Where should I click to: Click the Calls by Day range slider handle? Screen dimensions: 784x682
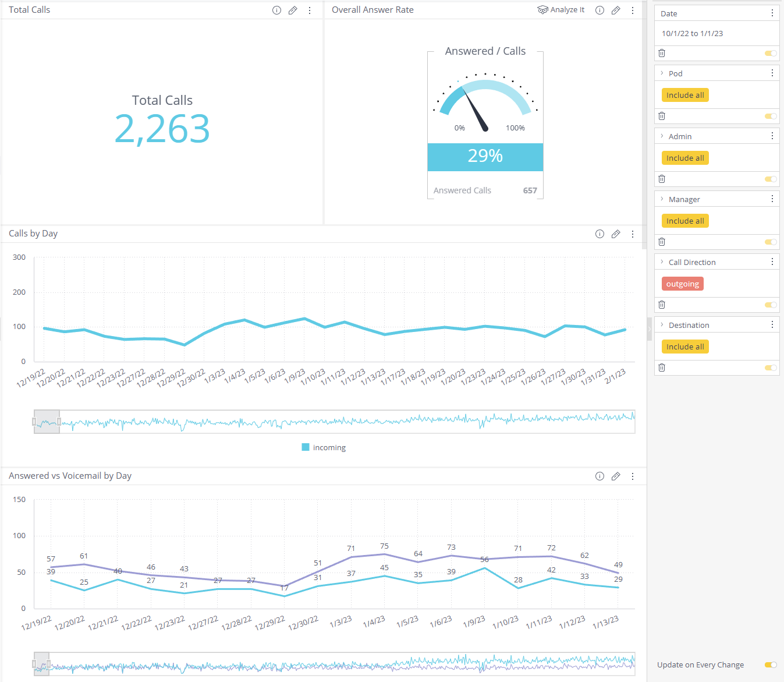(59, 422)
